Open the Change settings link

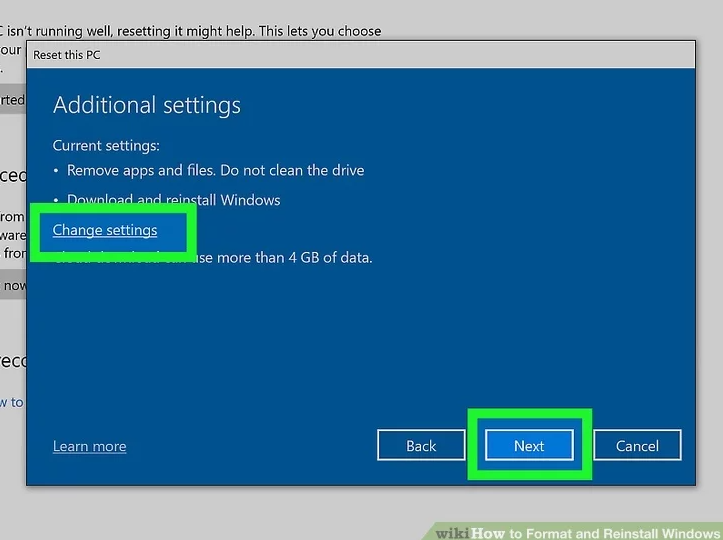[x=105, y=230]
